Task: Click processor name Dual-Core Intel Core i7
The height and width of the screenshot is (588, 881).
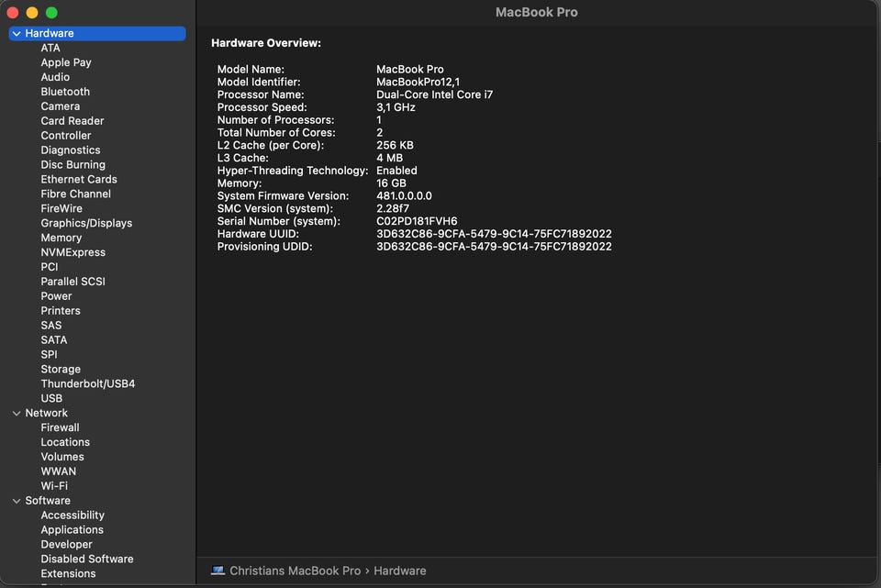Action: tap(434, 94)
